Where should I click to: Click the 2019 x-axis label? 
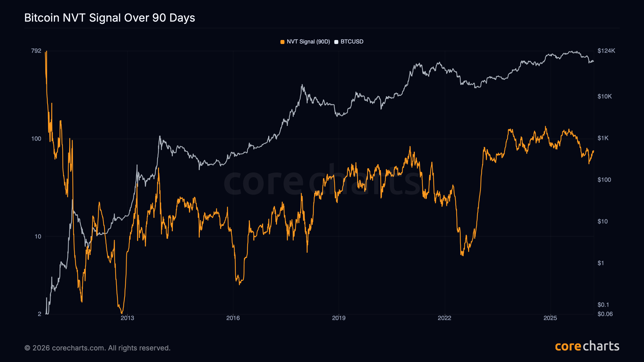pos(339,318)
